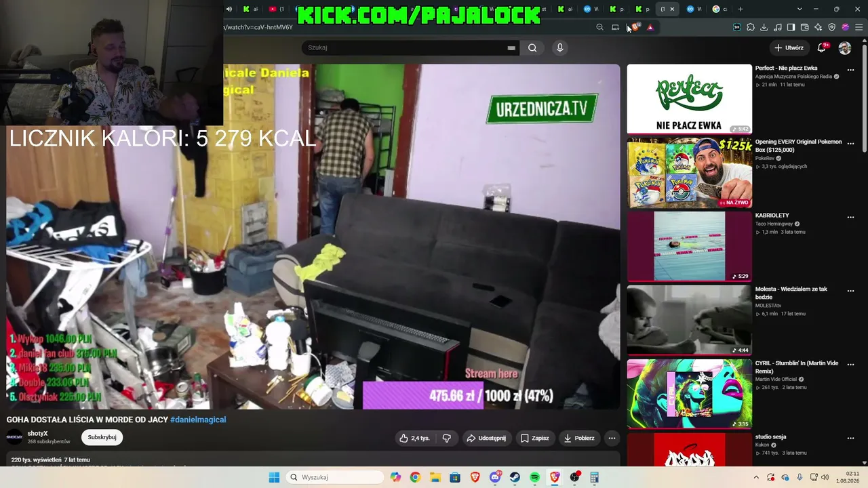Screen dimensions: 868x488
Task: Launch Google Chrome from taskbar
Action: 415,477
